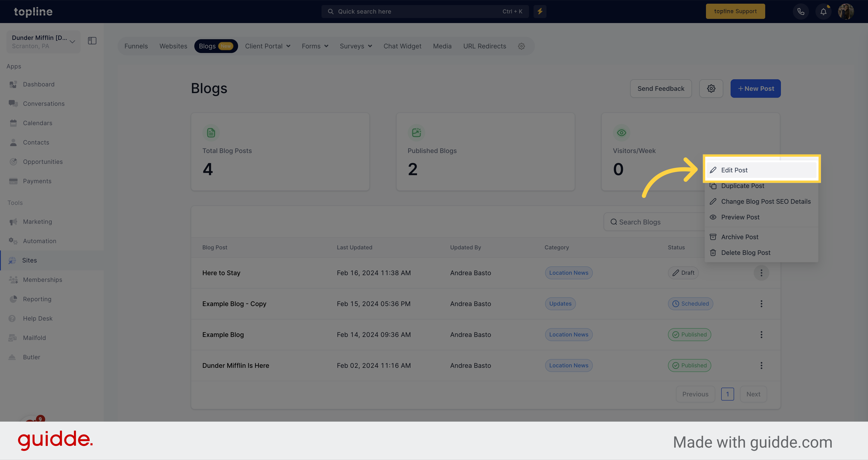This screenshot has width=868, height=460.
Task: Click the Next pagination button
Action: tap(753, 394)
